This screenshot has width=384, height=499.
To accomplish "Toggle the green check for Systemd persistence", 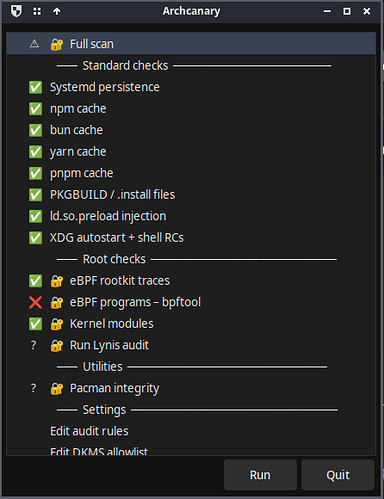I will [x=35, y=87].
